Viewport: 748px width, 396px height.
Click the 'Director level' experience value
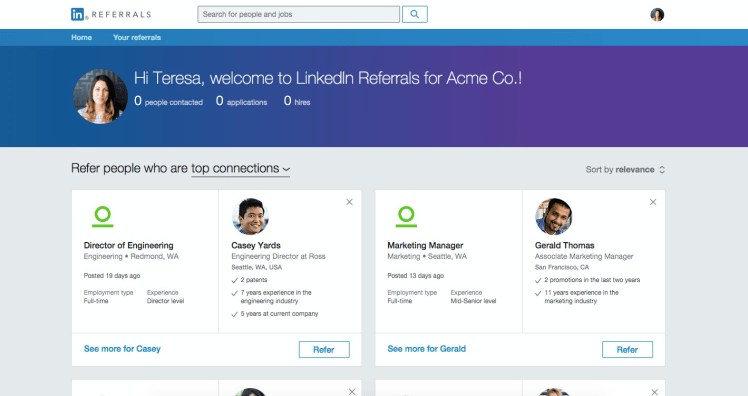pos(165,301)
